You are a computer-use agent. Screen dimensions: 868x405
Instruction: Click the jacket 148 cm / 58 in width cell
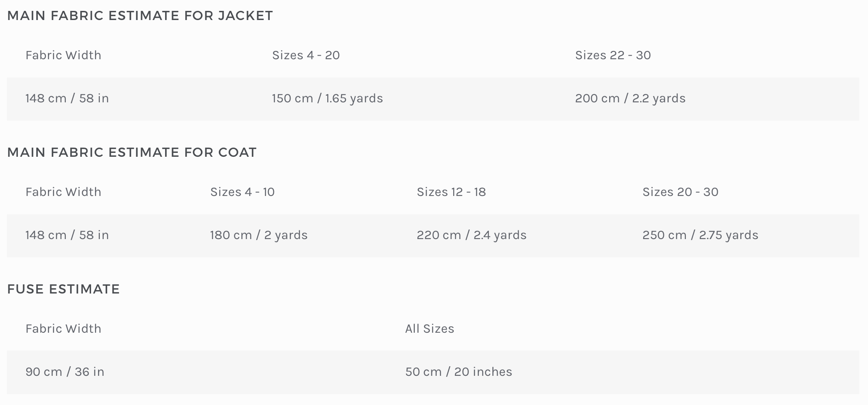(67, 98)
